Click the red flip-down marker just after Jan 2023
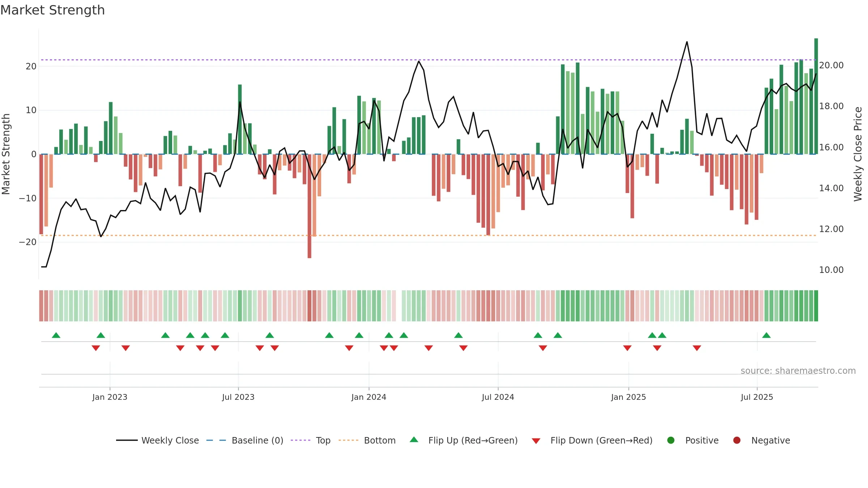This screenshot has height=488, width=868. (125, 348)
